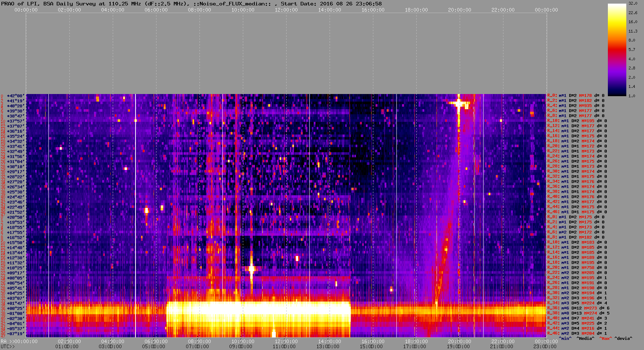The width and height of the screenshot is (644, 350).
Task: Click the 'UTC>>' axis label
Action: (x=8, y=347)
